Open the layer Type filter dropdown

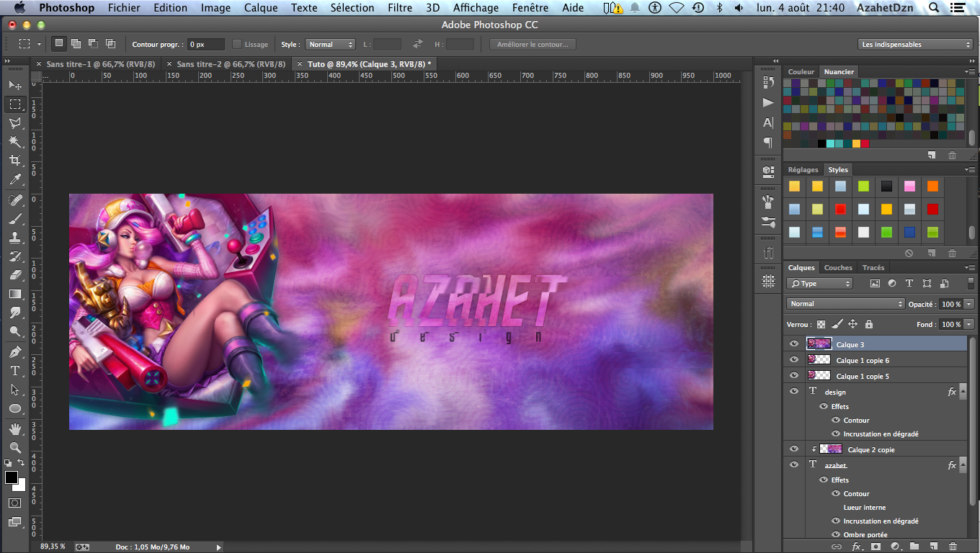point(819,284)
